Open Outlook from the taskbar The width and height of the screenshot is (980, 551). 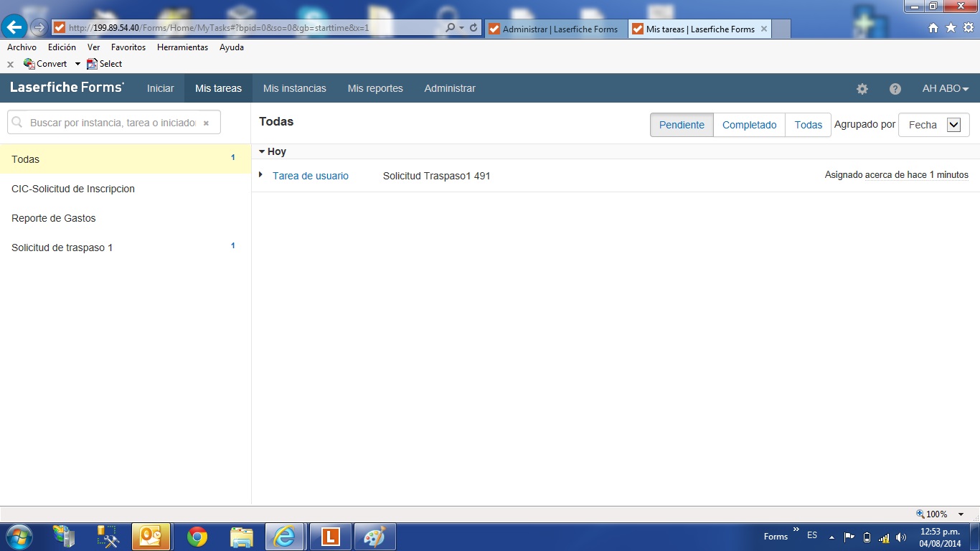click(x=151, y=537)
